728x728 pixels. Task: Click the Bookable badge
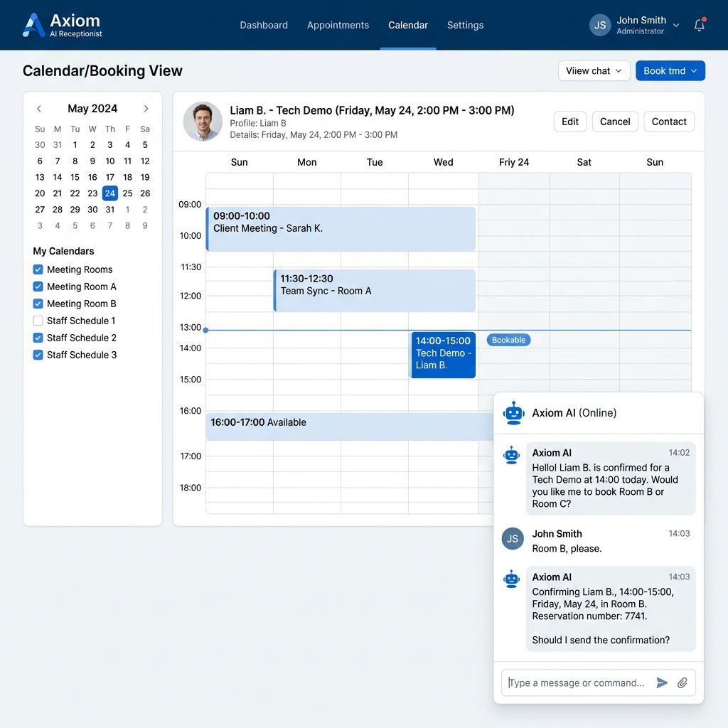pos(508,340)
